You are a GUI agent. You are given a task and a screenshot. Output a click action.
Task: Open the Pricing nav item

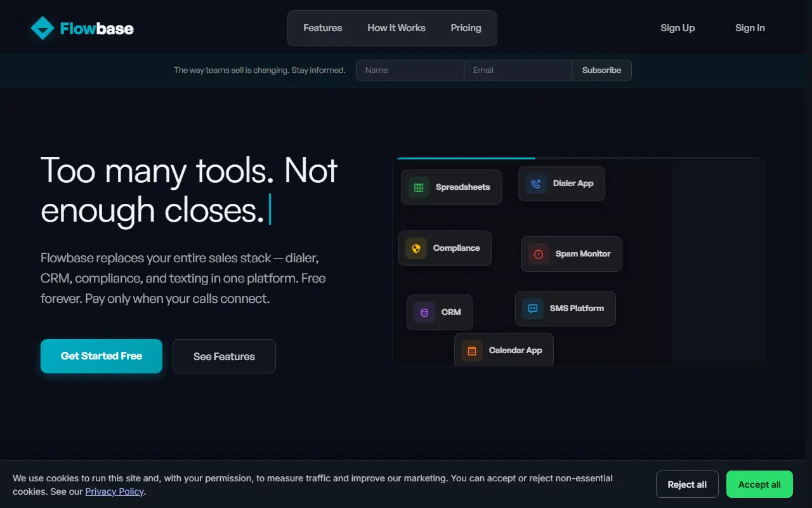coord(466,28)
